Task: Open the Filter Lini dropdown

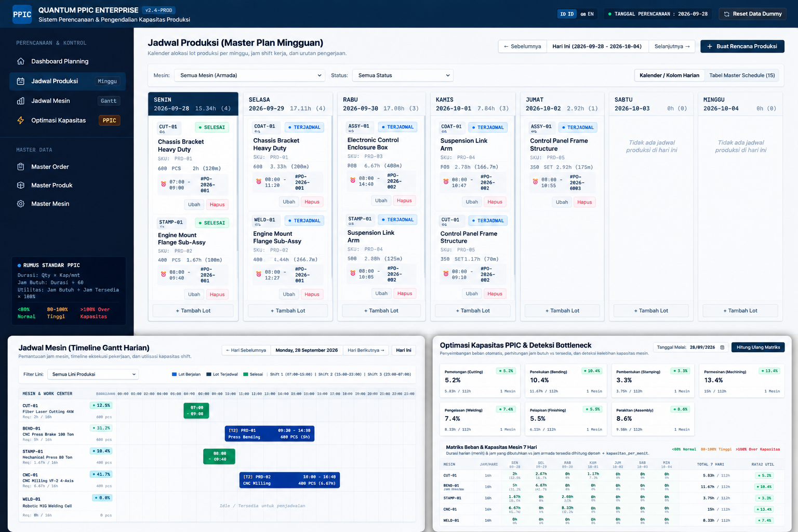Action: (x=93, y=374)
